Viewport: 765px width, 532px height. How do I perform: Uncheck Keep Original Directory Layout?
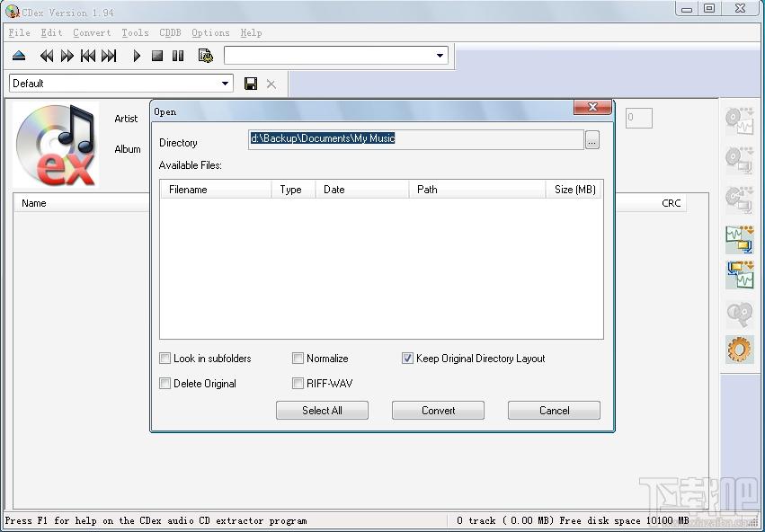point(407,359)
